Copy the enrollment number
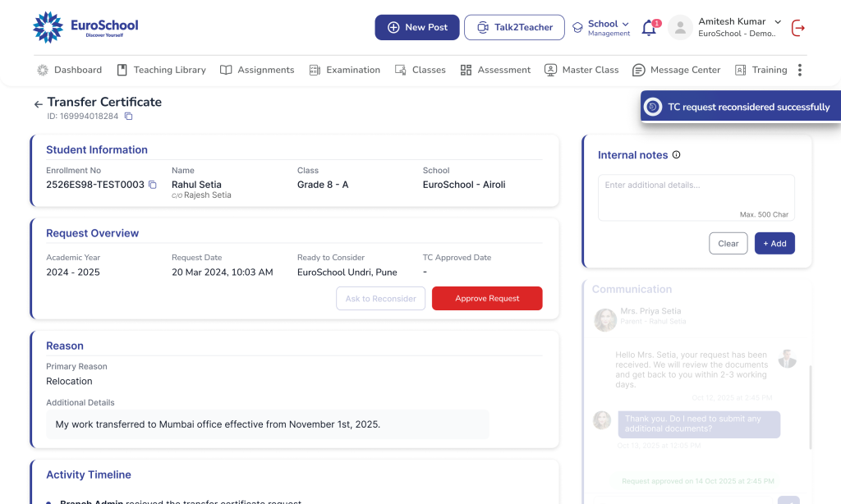Image resolution: width=841 pixels, height=504 pixels. (153, 186)
